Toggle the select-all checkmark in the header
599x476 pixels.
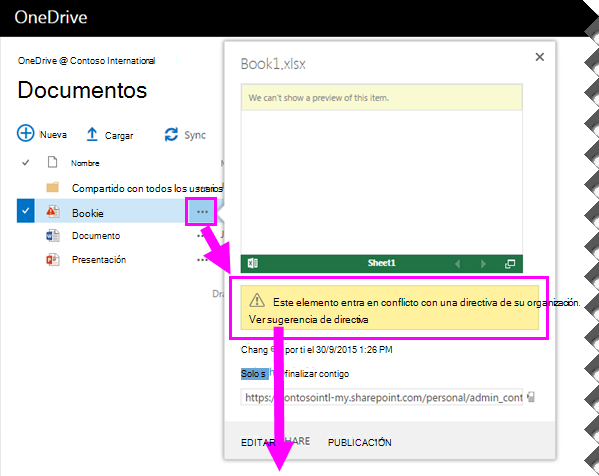tap(26, 163)
